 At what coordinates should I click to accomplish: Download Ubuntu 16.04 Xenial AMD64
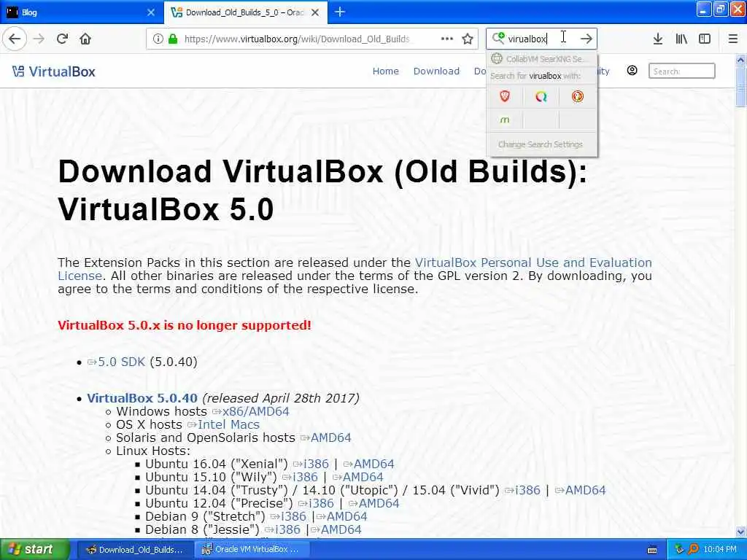point(373,464)
